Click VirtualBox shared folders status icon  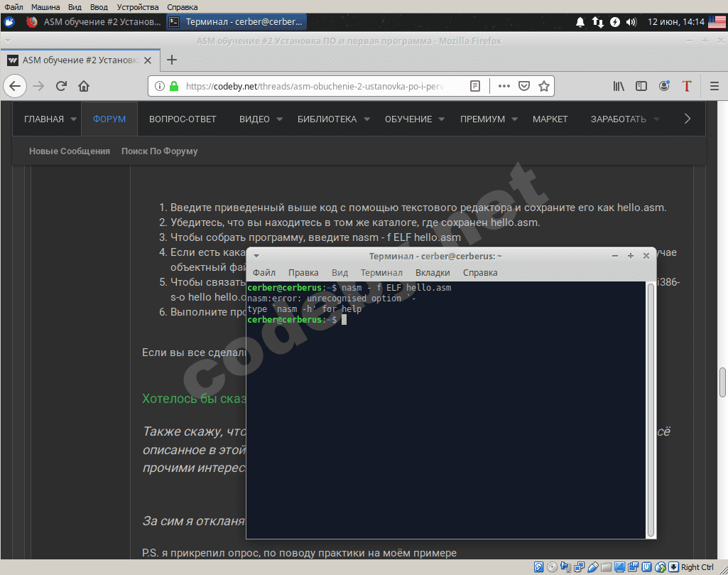[606, 566]
